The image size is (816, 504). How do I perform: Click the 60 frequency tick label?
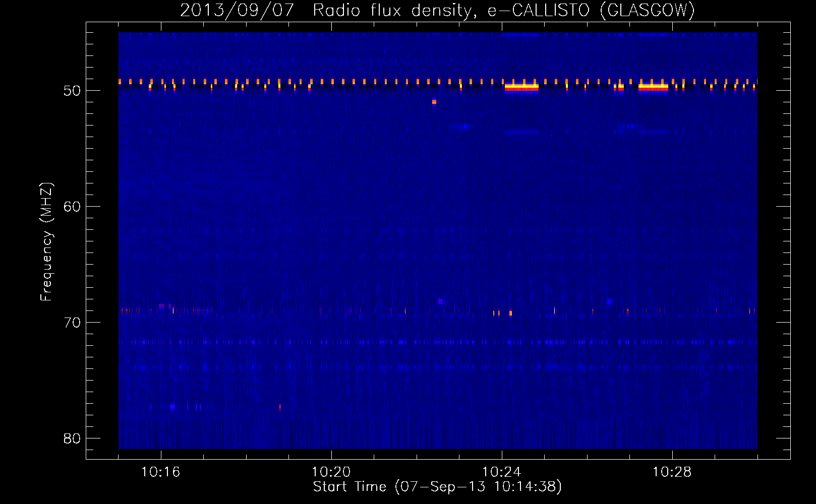(x=73, y=207)
